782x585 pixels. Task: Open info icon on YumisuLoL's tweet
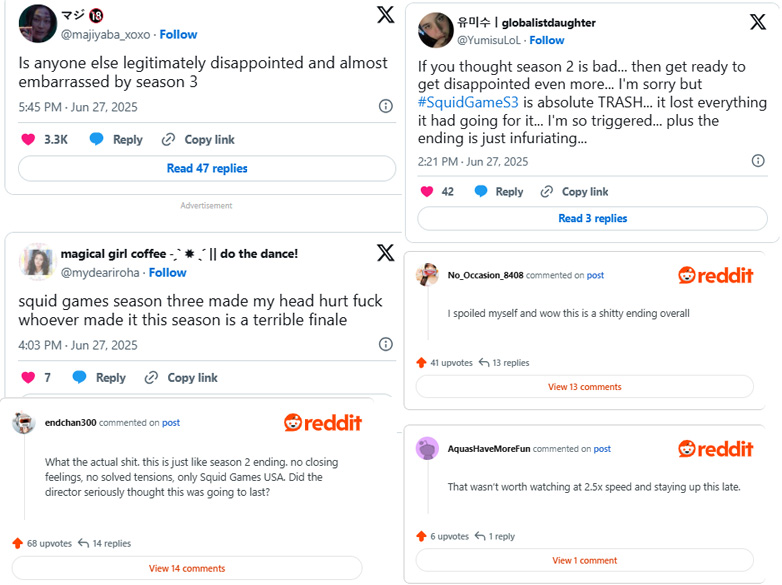click(758, 161)
